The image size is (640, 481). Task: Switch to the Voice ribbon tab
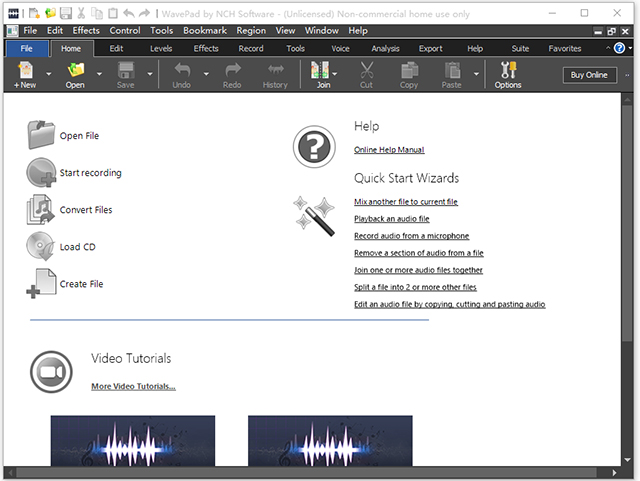340,49
